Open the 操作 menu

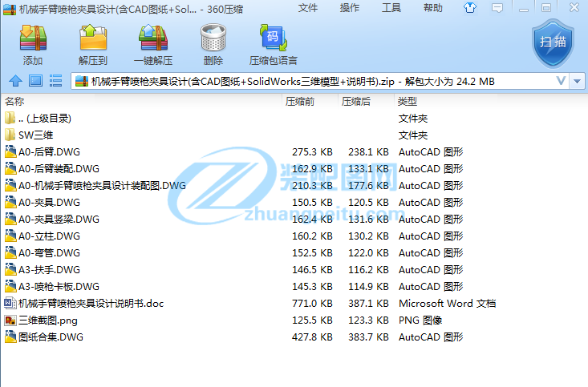pos(350,8)
